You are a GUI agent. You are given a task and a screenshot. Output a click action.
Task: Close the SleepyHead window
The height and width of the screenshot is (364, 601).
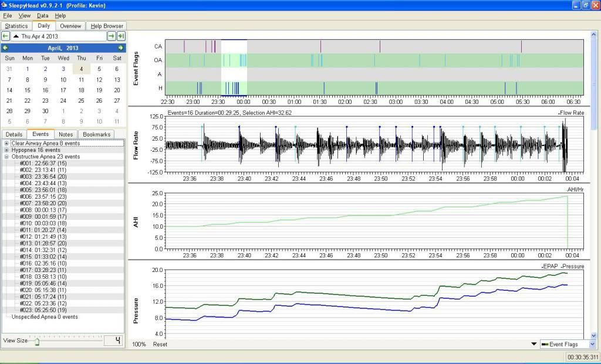pyautogui.click(x=595, y=5)
